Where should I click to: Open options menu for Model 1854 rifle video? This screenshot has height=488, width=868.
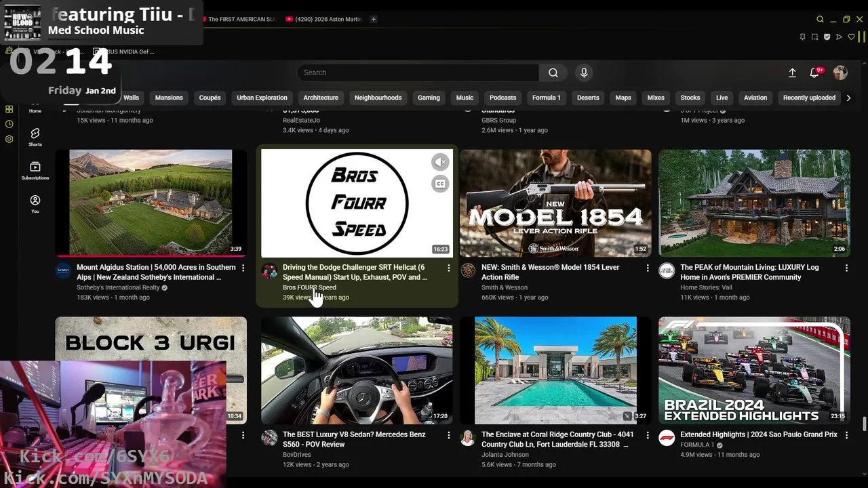(647, 268)
